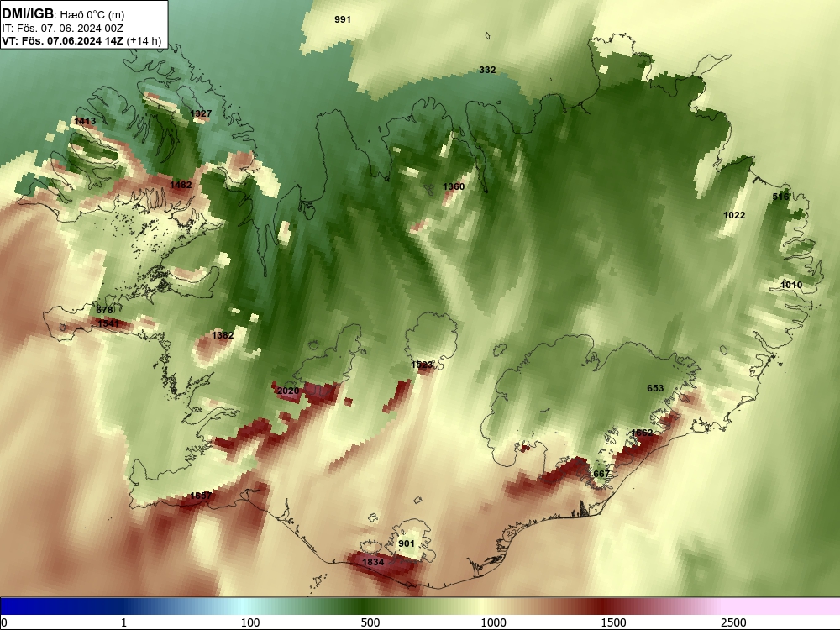840x630 pixels.
Task: Click the 1482 map value
Action: click(x=181, y=185)
